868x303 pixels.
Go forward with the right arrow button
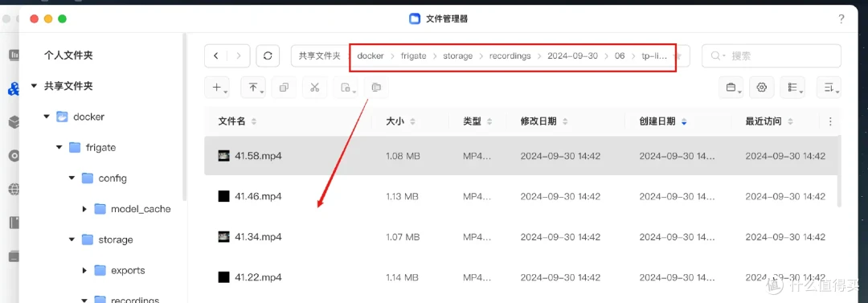(239, 55)
